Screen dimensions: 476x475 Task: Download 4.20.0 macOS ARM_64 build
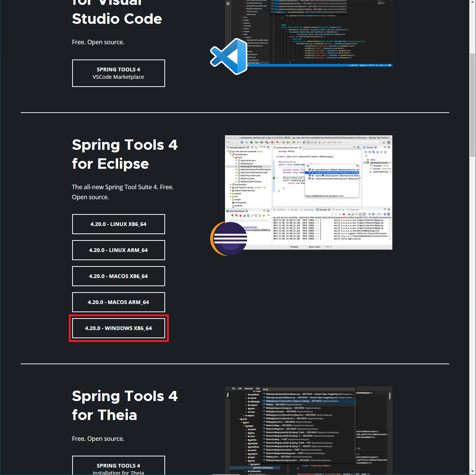pos(118,302)
